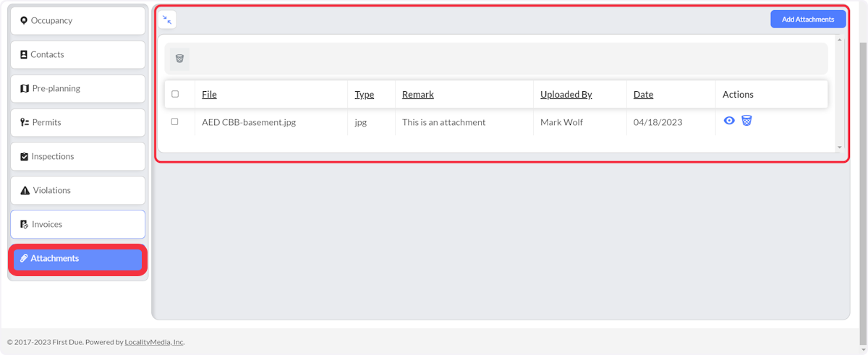
Task: Click the file name AED CBB-basement.jpg
Action: click(x=249, y=122)
